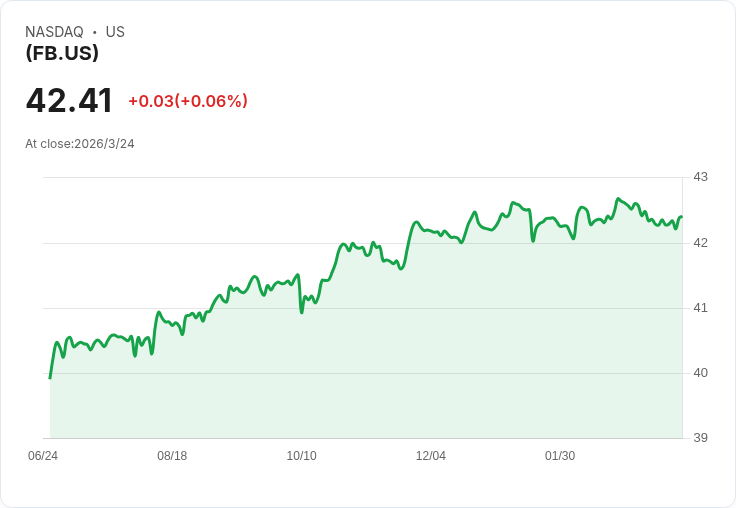
Task: Click the right end of the green price line
Action: (x=681, y=218)
